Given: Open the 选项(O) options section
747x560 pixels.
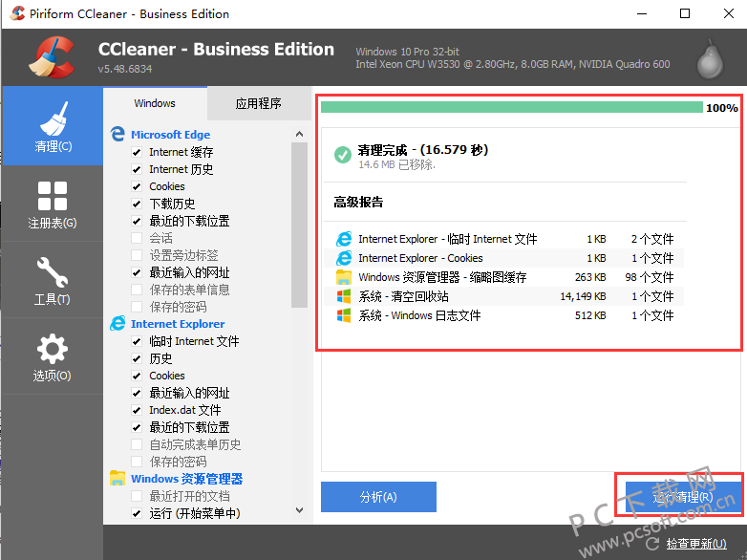Looking at the screenshot, I should point(53,357).
